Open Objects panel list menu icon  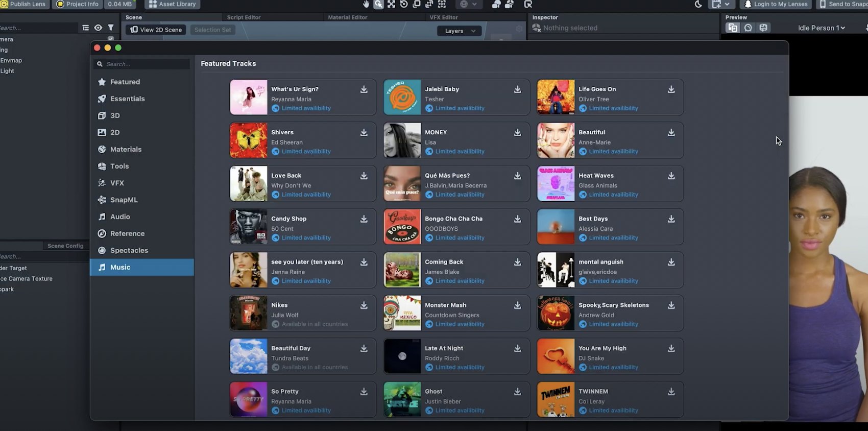86,28
